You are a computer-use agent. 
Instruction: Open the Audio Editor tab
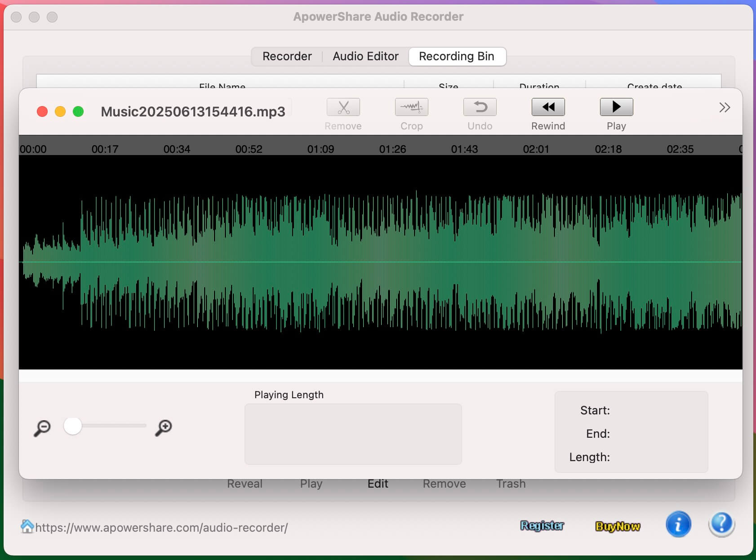click(x=365, y=57)
